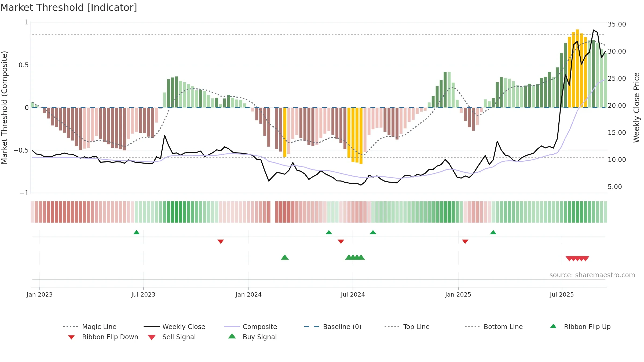The width and height of the screenshot is (644, 362).
Task: Toggle the Weekly Close legend entry
Action: coord(174,327)
